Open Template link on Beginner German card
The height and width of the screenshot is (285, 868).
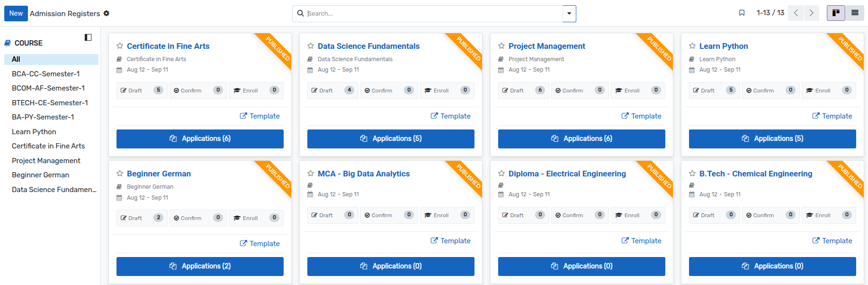coord(260,243)
